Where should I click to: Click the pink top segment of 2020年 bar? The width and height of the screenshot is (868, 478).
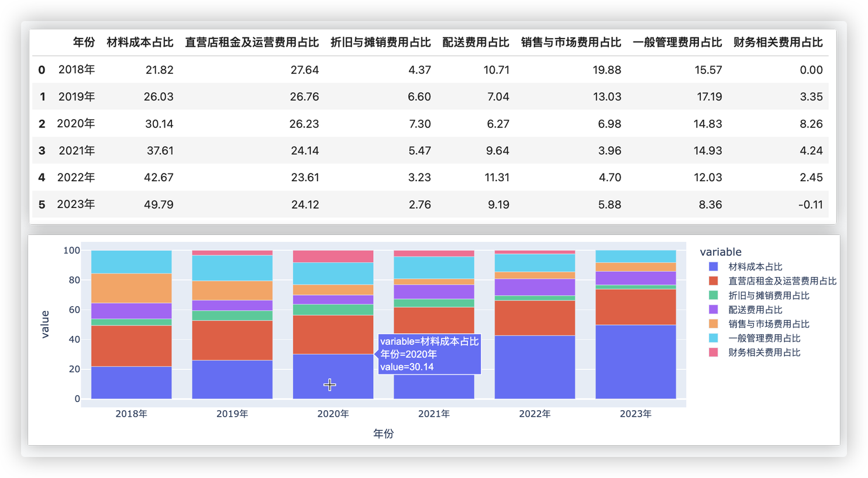point(333,257)
